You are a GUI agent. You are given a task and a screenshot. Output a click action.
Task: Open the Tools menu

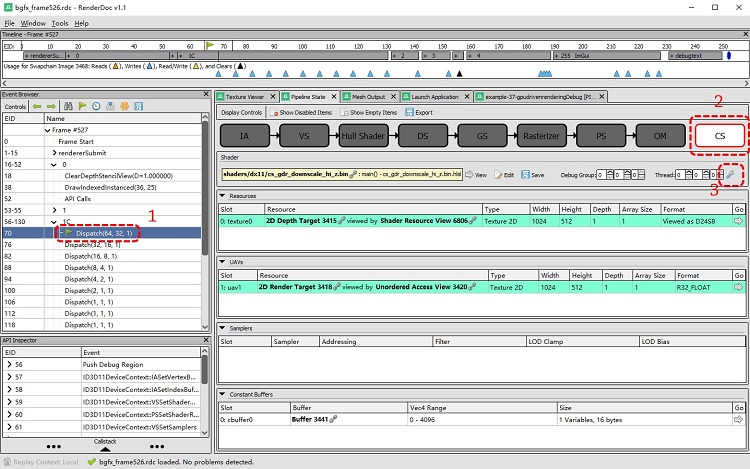[60, 23]
